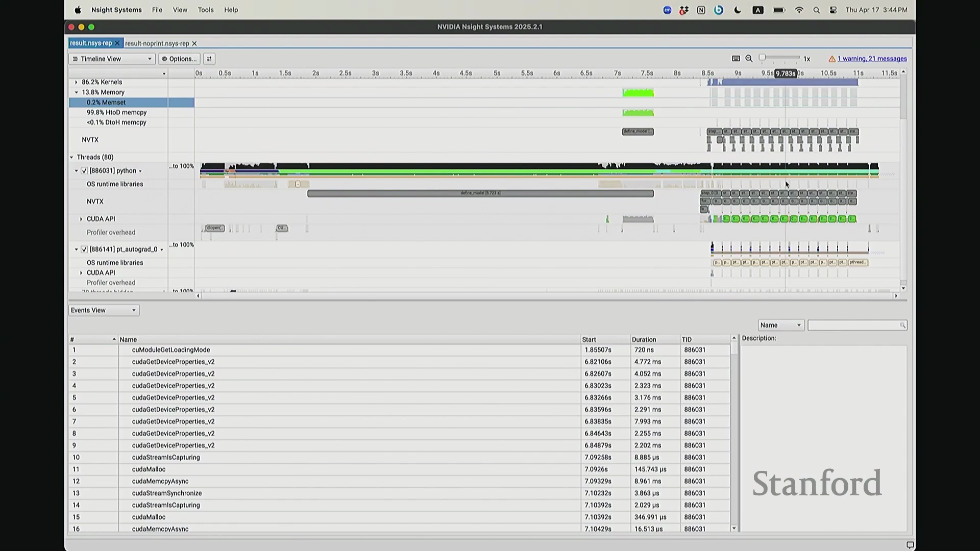This screenshot has height=551, width=980.
Task: Open the Events View dropdown
Action: (x=104, y=310)
